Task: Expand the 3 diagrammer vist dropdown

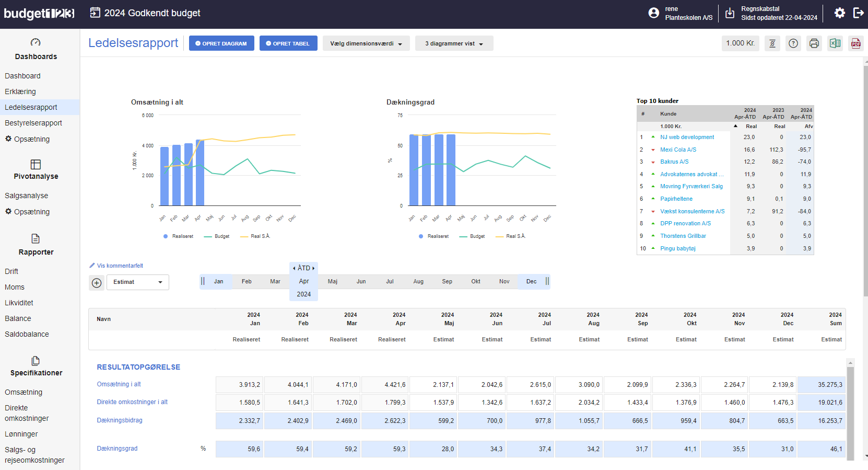Action: (x=454, y=43)
